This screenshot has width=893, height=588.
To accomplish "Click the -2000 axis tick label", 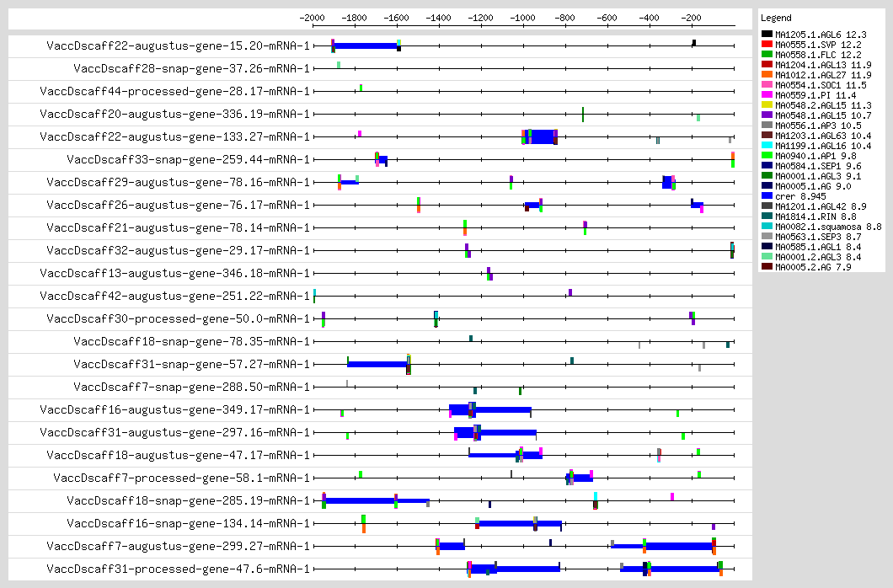I will point(313,17).
